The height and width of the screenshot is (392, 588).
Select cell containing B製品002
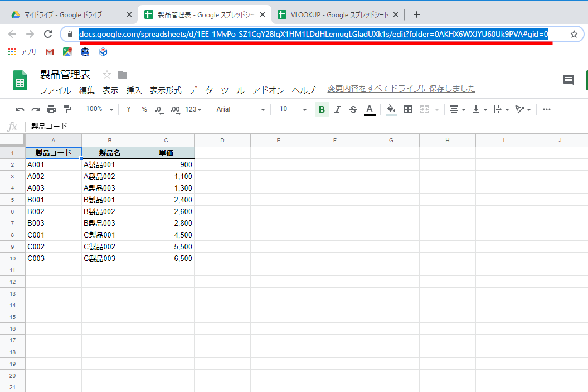click(x=110, y=211)
